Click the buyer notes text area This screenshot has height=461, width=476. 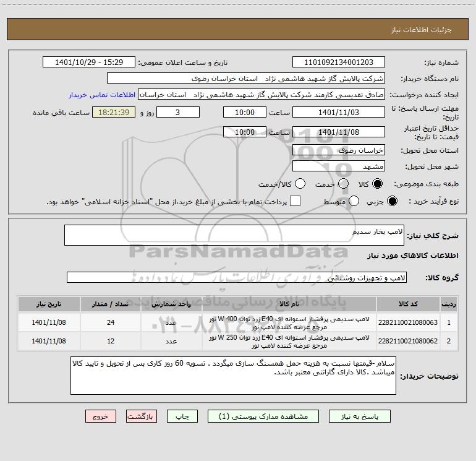coord(233,376)
